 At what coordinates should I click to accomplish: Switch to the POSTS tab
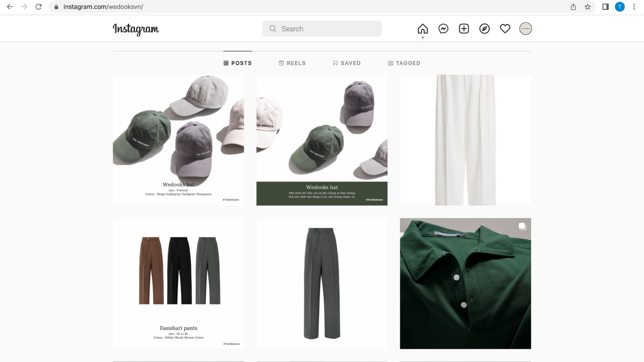click(237, 63)
